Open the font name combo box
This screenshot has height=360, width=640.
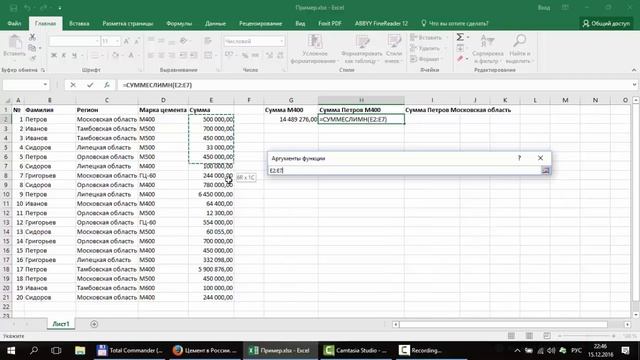[x=74, y=41]
